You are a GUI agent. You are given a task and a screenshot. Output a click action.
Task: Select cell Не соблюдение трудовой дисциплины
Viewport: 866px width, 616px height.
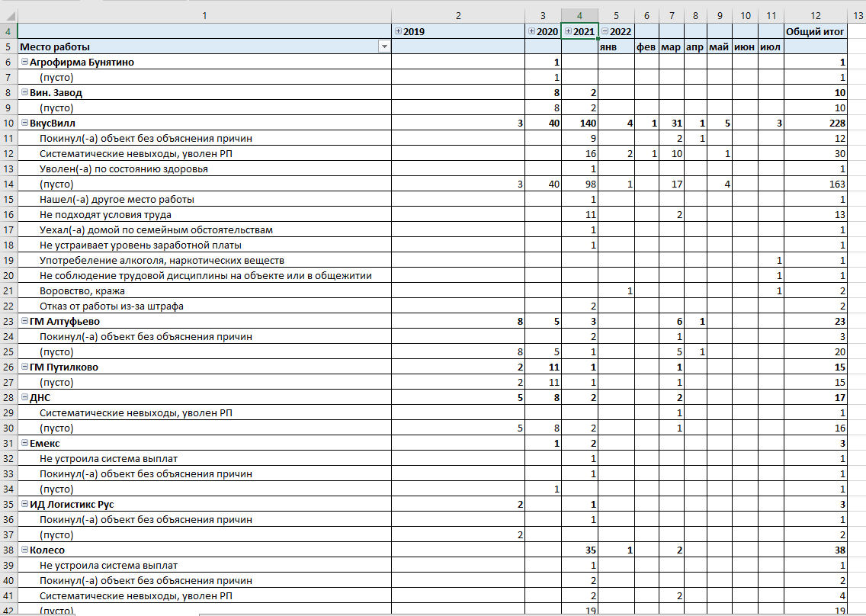(204, 276)
